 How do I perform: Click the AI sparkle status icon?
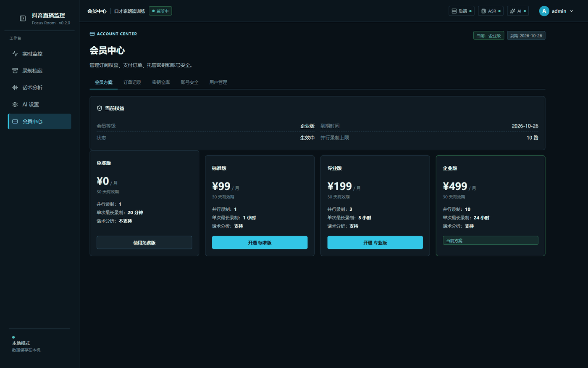pyautogui.click(x=512, y=11)
